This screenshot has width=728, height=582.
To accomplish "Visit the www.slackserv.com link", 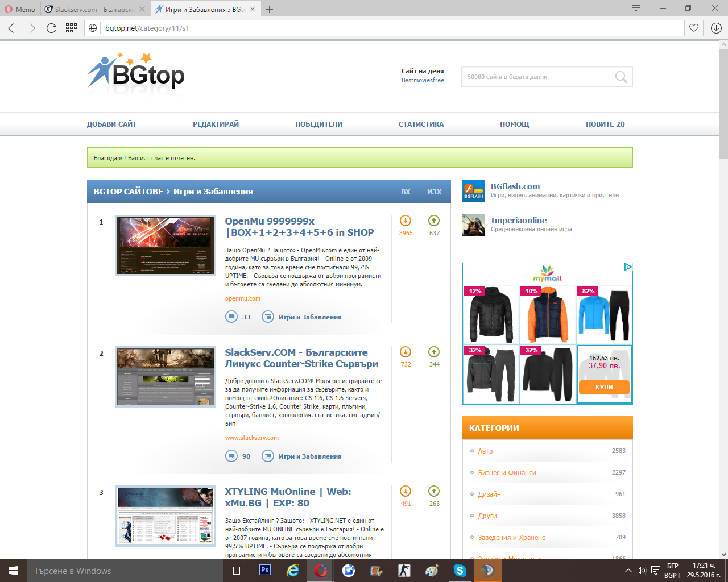I will 252,438.
